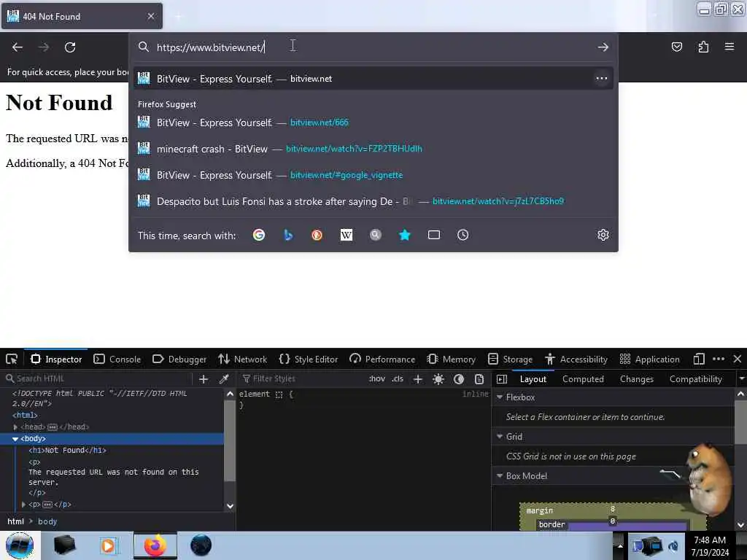Create a new node with plus icon

click(x=204, y=379)
